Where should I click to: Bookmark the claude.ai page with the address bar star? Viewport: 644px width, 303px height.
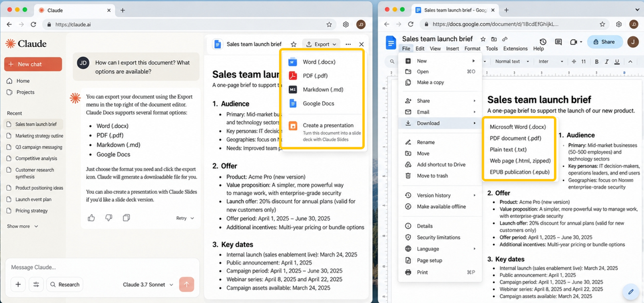point(329,25)
